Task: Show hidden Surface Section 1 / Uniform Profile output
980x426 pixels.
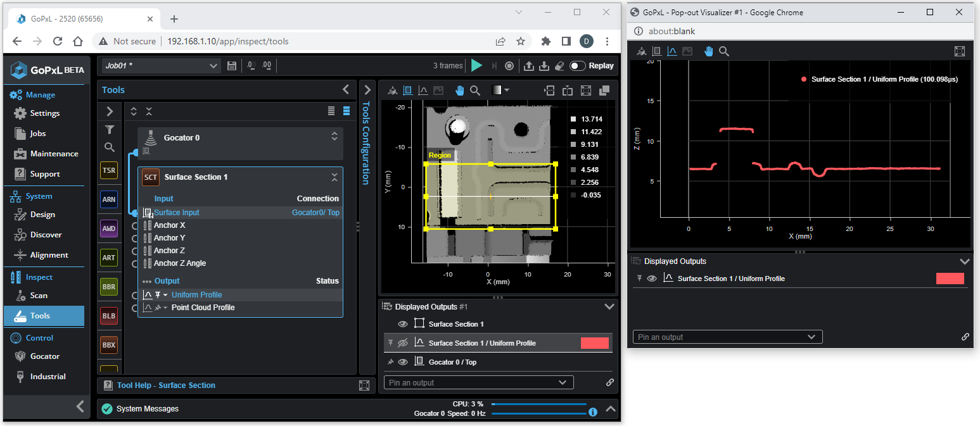Action: (x=402, y=343)
